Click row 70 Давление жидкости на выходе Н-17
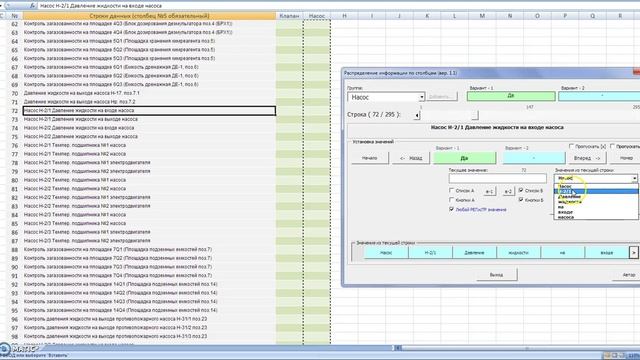The height and width of the screenshot is (360, 640). (x=149, y=93)
